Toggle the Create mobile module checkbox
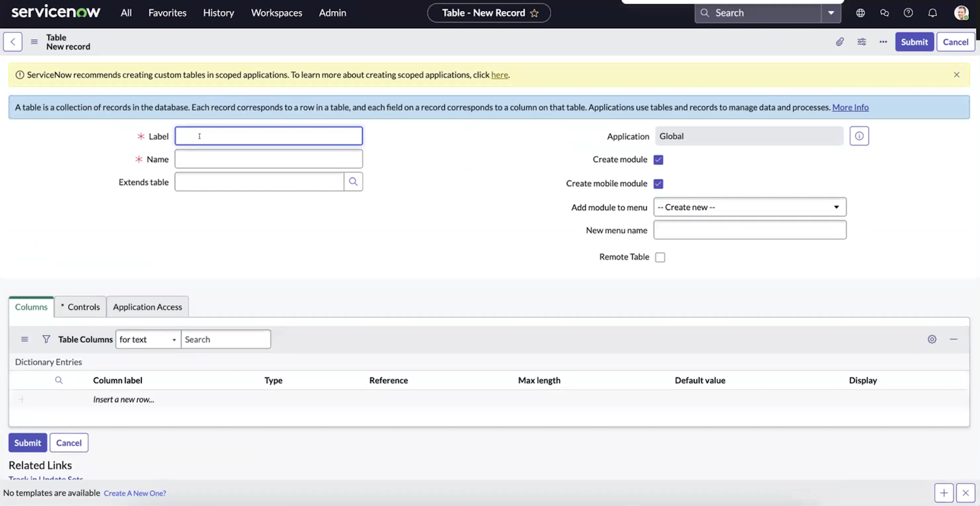Screen dimensions: 980x506 coord(658,184)
